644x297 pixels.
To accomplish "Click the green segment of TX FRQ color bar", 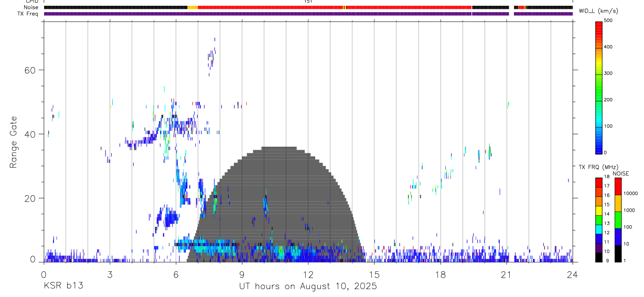I will (599, 220).
